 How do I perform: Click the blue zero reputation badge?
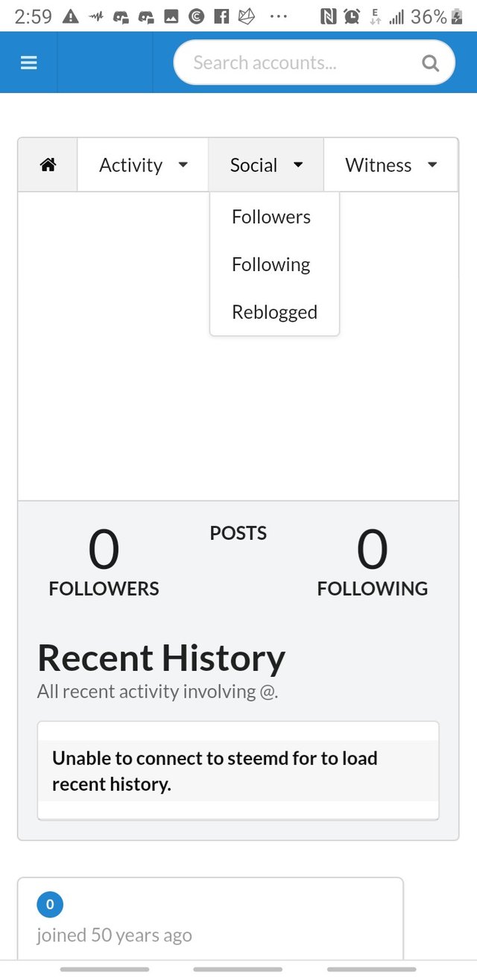pyautogui.click(x=50, y=905)
